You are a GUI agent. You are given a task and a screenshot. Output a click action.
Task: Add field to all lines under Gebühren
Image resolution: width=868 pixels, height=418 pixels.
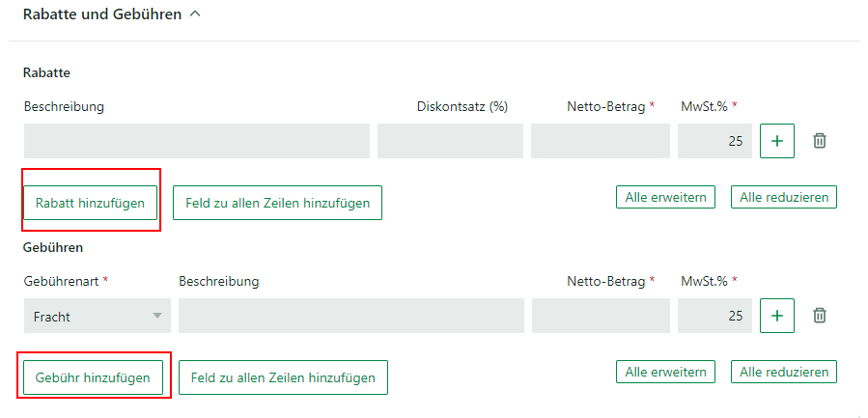coord(283,377)
